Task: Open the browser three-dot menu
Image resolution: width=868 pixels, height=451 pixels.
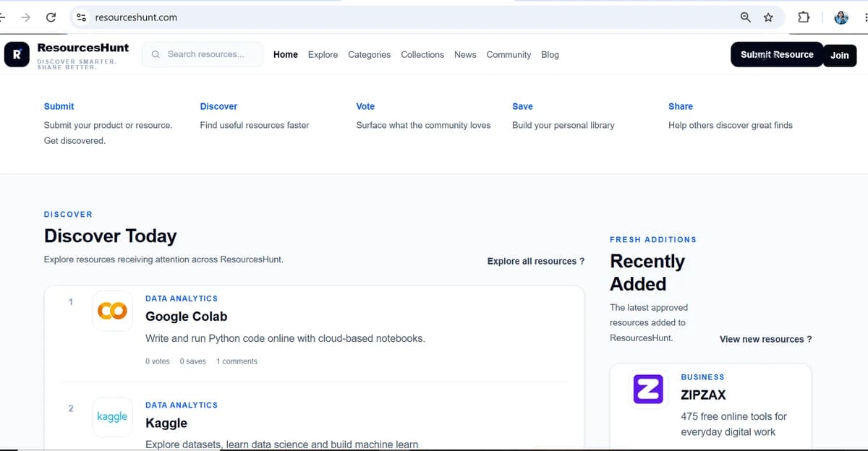Action: click(865, 17)
